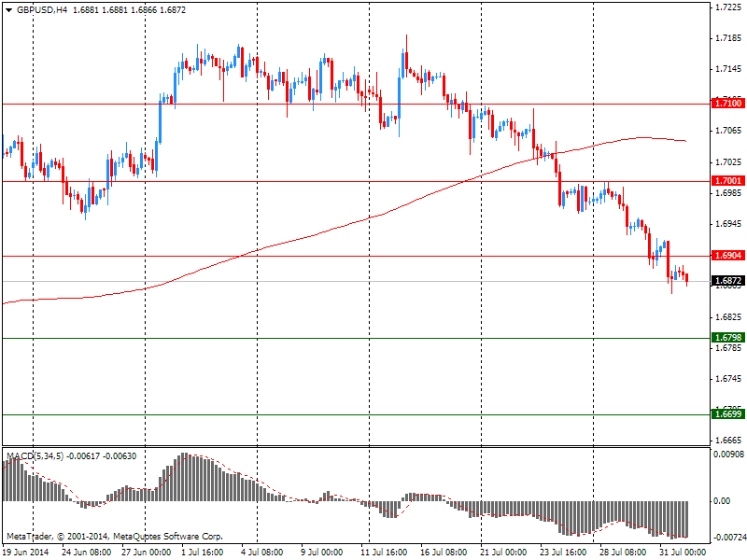Click the 1.6745 price scale value

coord(729,379)
